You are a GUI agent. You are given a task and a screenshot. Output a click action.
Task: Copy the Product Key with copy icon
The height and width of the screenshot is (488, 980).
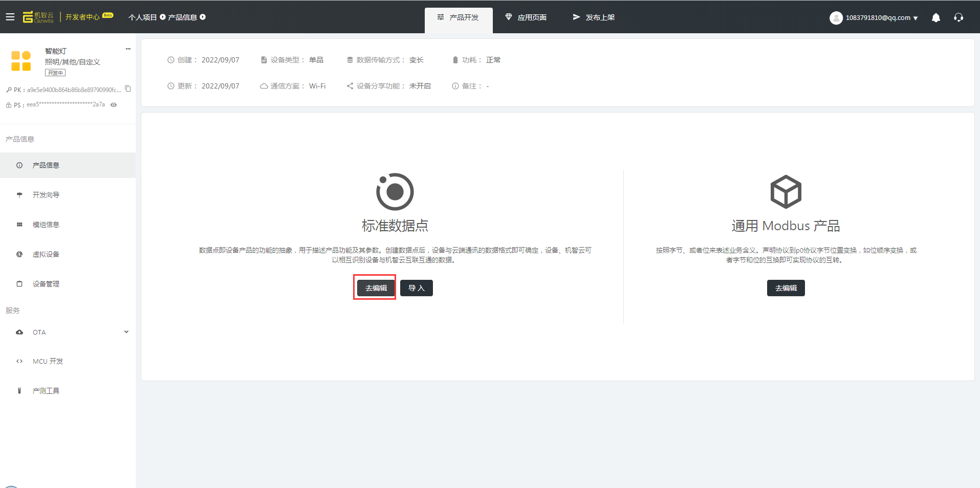128,89
